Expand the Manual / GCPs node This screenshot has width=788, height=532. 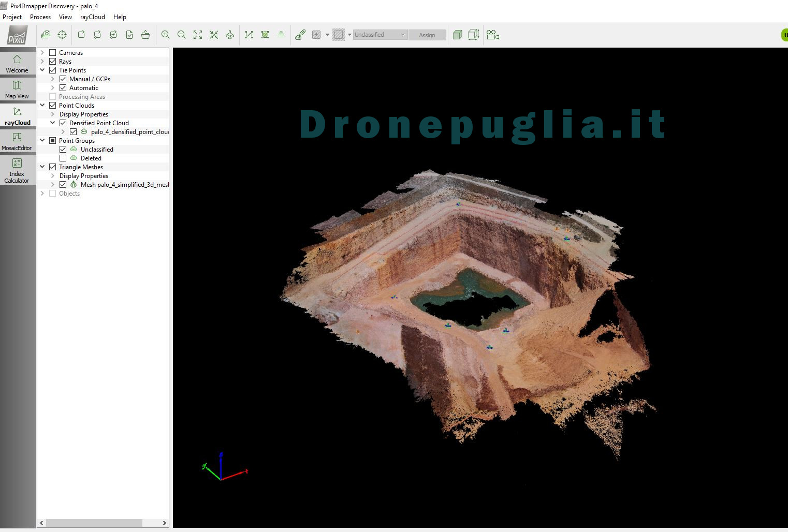pyautogui.click(x=53, y=79)
